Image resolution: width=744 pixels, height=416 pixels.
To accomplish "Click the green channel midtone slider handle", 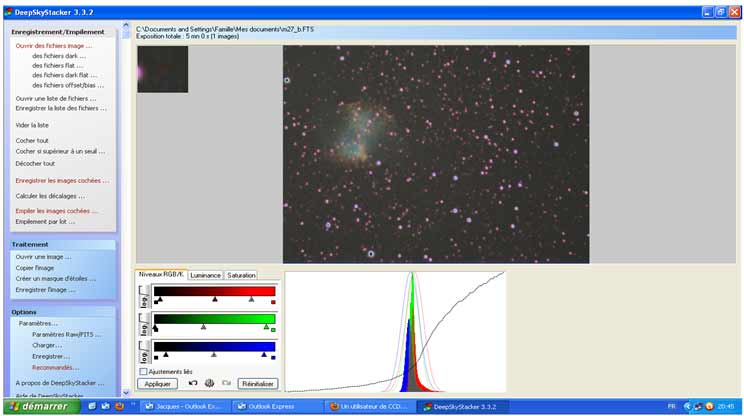I will (204, 327).
